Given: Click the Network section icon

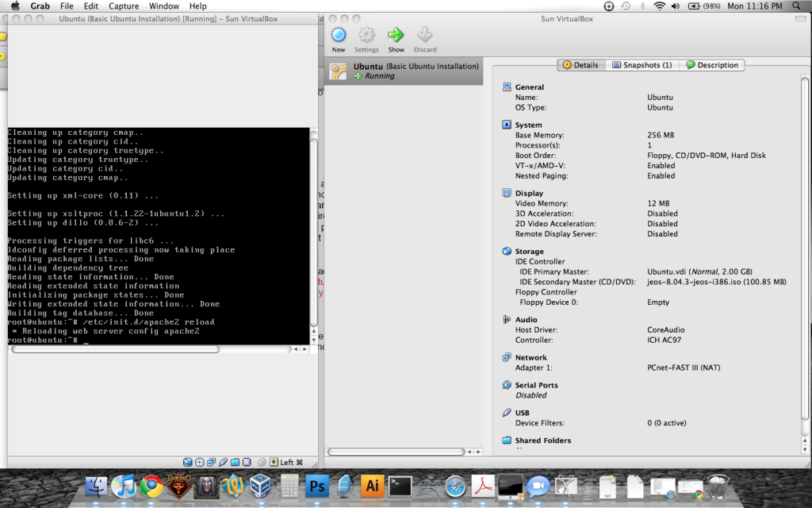Looking at the screenshot, I should [x=507, y=357].
